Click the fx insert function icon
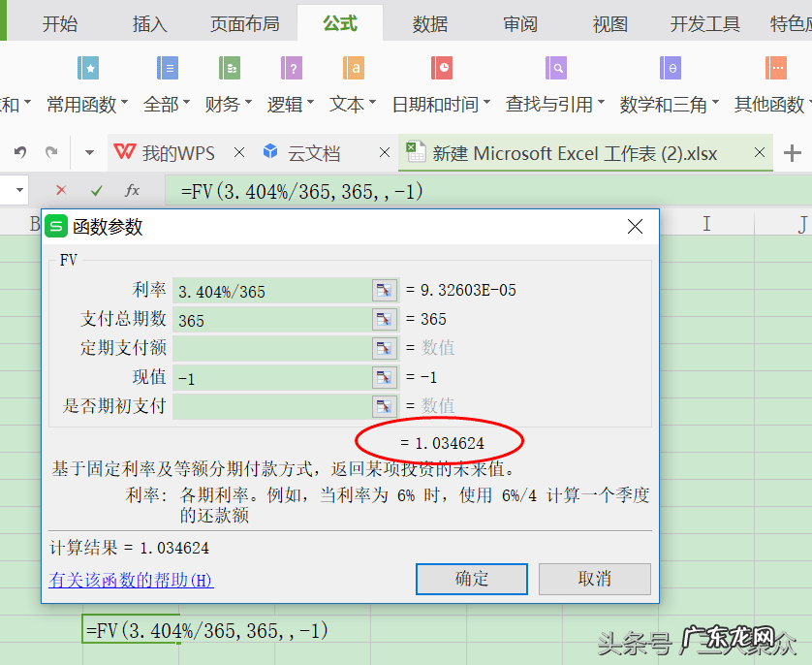 [132, 191]
